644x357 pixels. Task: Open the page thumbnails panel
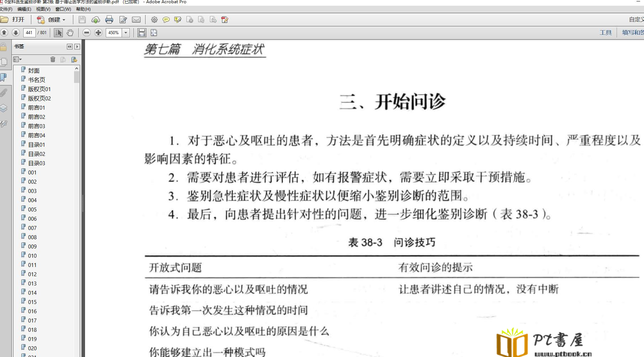click(4, 62)
